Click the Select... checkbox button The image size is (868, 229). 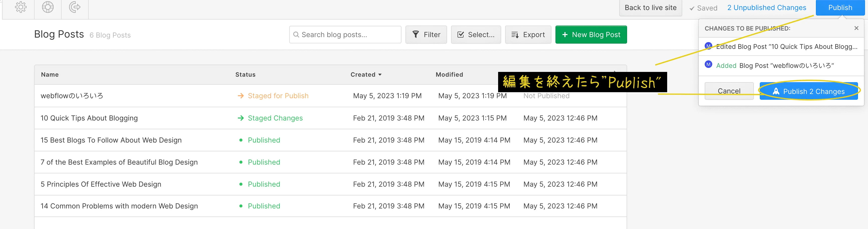pos(476,35)
